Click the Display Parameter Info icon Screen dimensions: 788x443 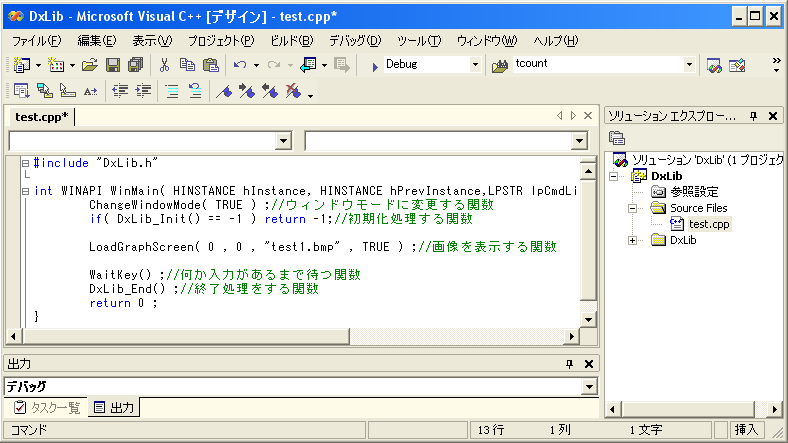click(x=45, y=91)
